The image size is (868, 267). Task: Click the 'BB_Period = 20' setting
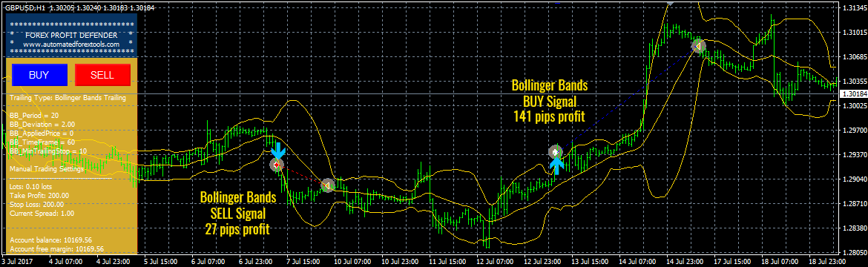pyautogui.click(x=34, y=116)
